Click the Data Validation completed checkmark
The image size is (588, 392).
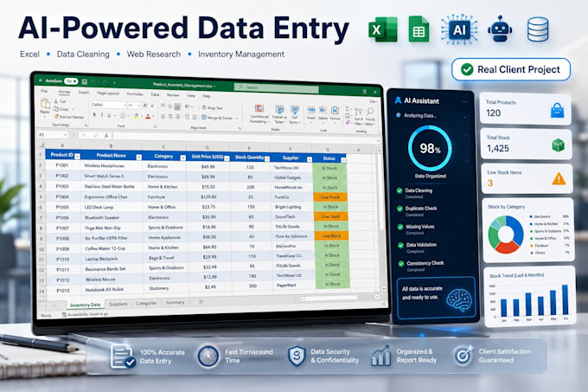click(x=401, y=245)
